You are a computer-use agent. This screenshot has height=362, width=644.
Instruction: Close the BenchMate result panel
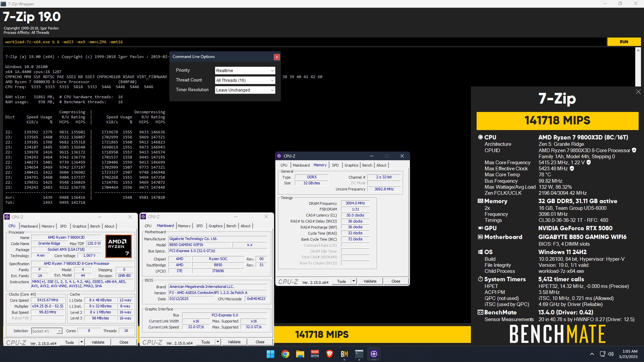(x=638, y=92)
